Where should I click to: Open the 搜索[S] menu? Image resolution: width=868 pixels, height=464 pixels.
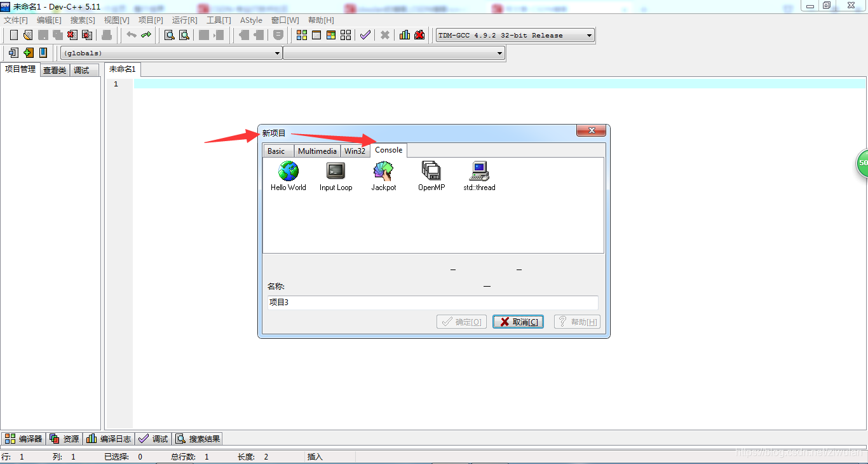click(x=83, y=20)
